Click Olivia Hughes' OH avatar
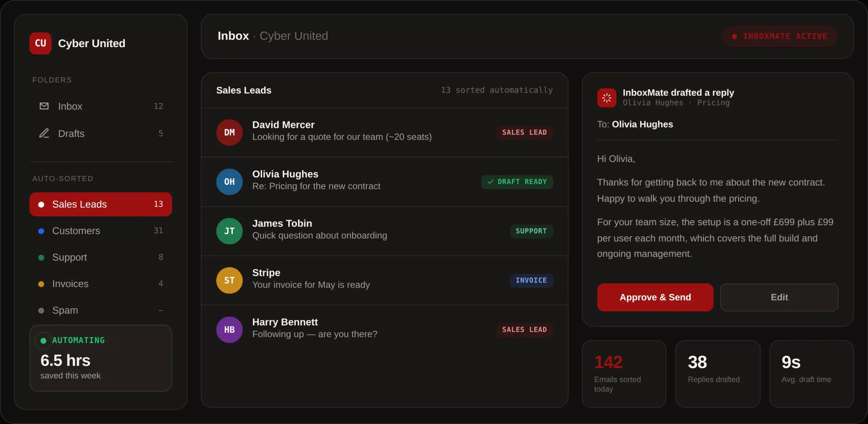Image resolution: width=868 pixels, height=424 pixels. click(x=230, y=182)
